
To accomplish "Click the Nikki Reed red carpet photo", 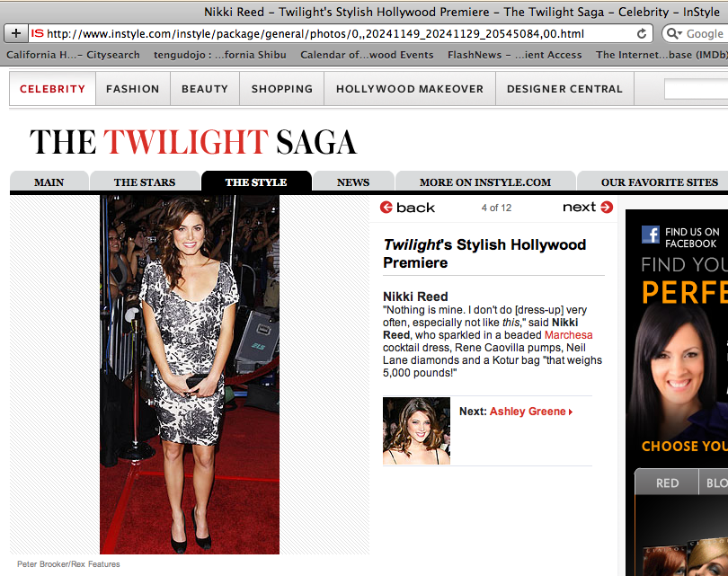I will (190, 375).
